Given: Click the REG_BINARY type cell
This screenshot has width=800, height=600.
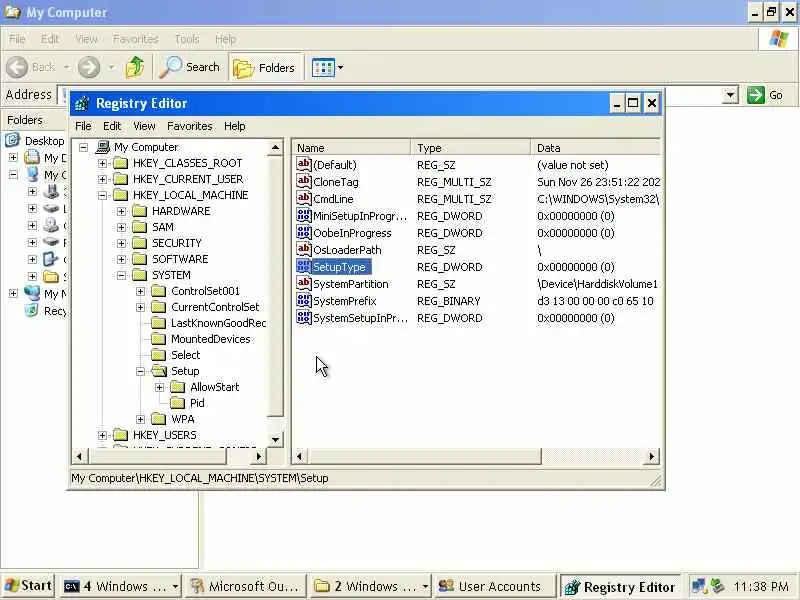Looking at the screenshot, I should click(448, 302).
